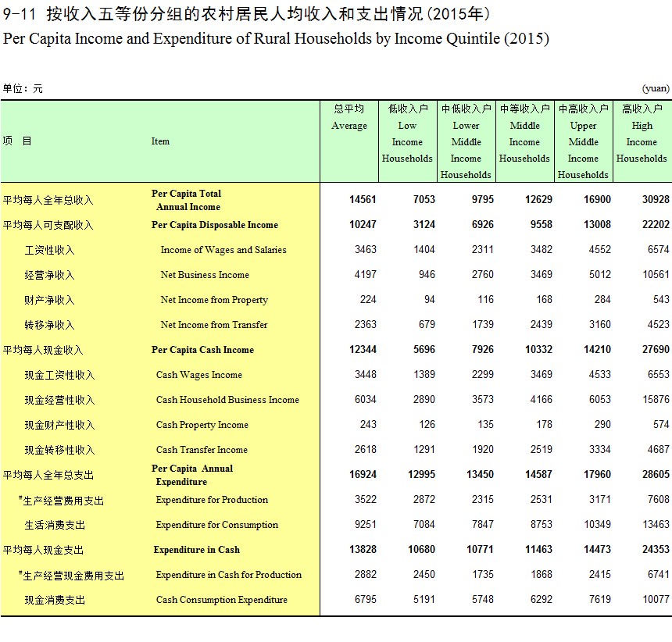Select the English table title line
Viewport: 672px width, 642px height.
coord(276,39)
